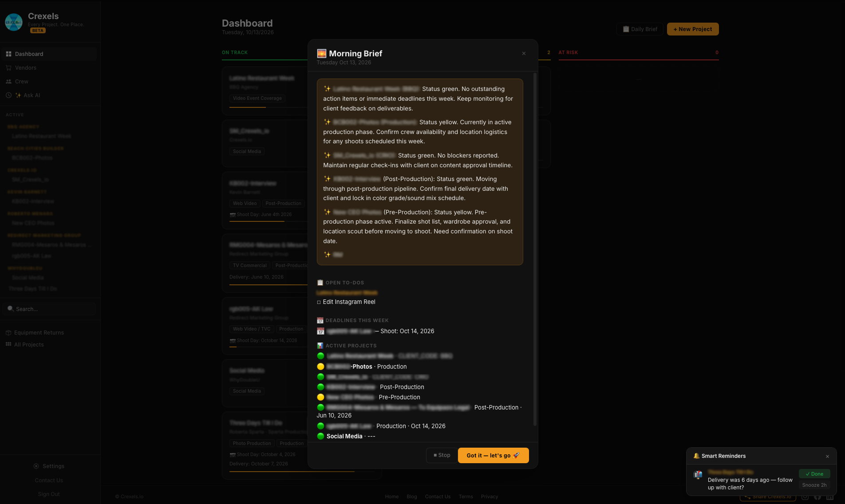The height and width of the screenshot is (504, 845).
Task: Open Settings in the sidebar
Action: pos(49,466)
